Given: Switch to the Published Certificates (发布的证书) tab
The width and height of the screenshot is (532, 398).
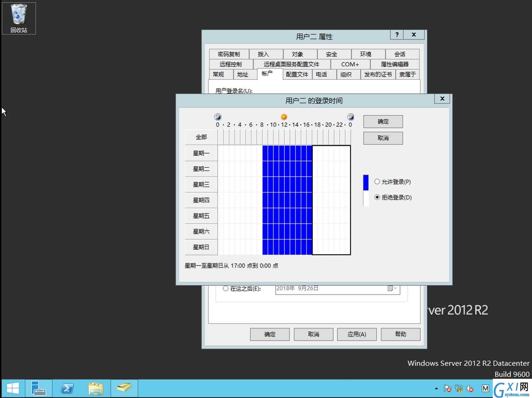Looking at the screenshot, I should pyautogui.click(x=378, y=74).
